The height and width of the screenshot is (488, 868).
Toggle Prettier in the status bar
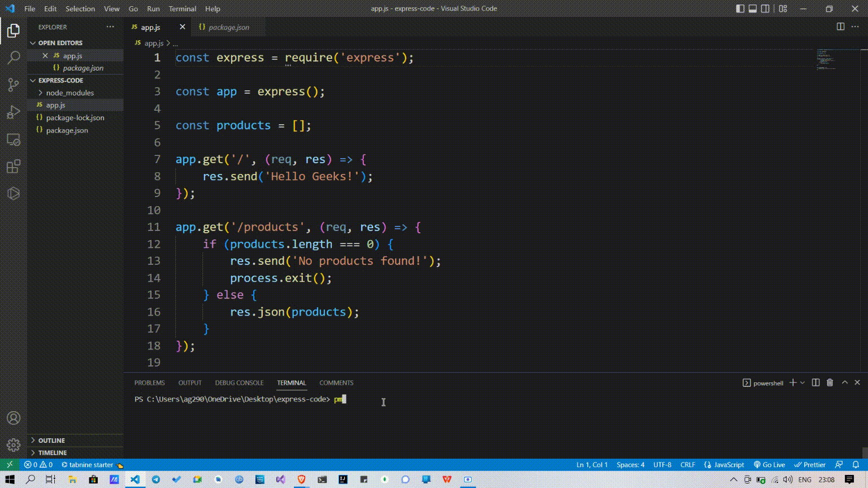click(810, 464)
